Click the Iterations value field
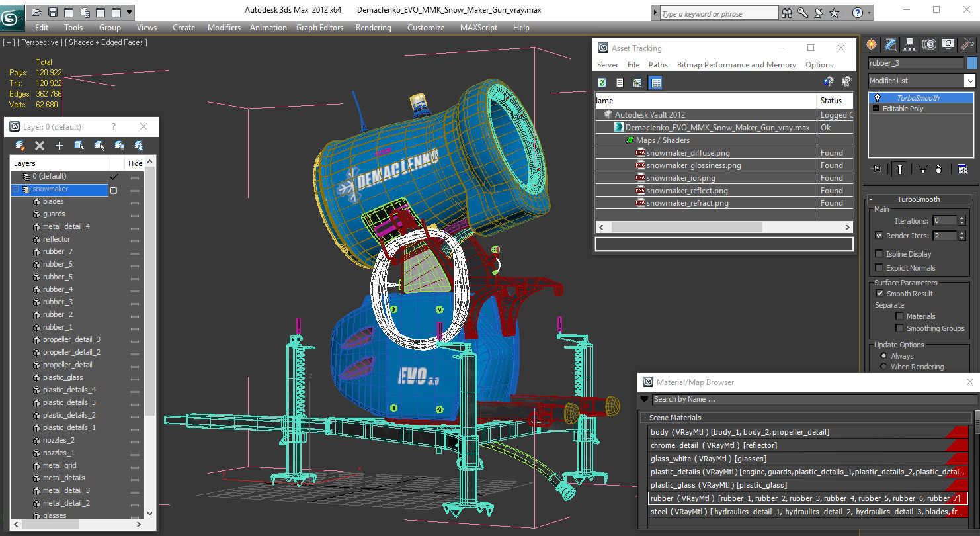Screen dimensions: 980x536 944,220
